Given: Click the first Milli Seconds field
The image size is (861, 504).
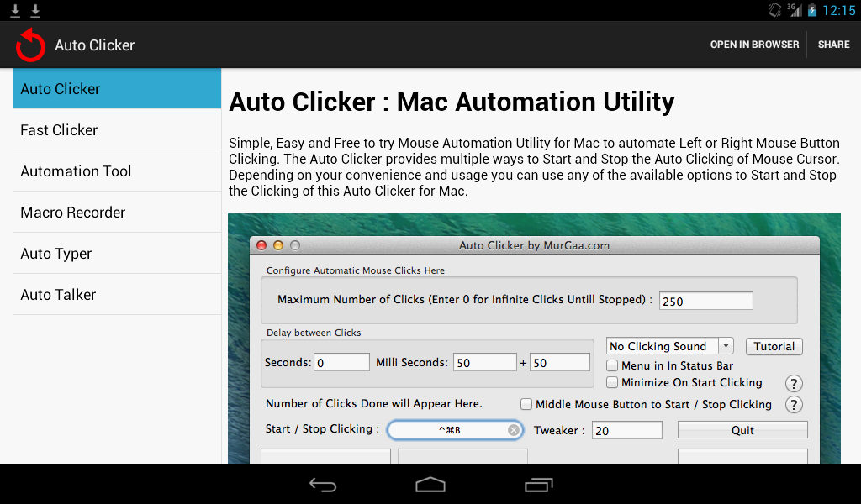Looking at the screenshot, I should click(485, 363).
